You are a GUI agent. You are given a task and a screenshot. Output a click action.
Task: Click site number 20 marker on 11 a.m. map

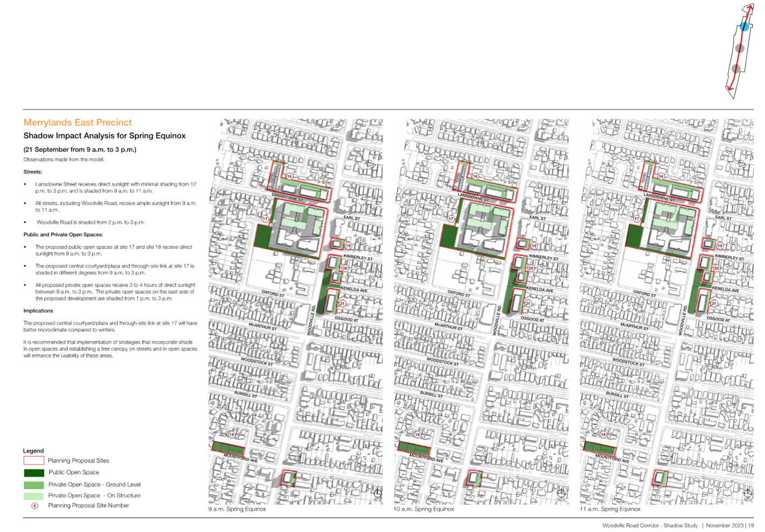(717, 268)
